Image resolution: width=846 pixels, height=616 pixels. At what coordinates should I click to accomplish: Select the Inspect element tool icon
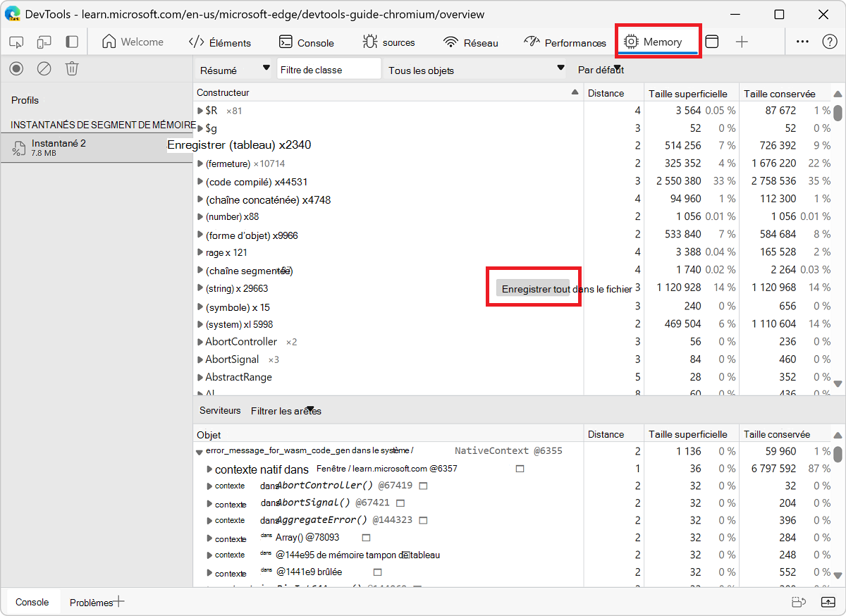pos(16,42)
